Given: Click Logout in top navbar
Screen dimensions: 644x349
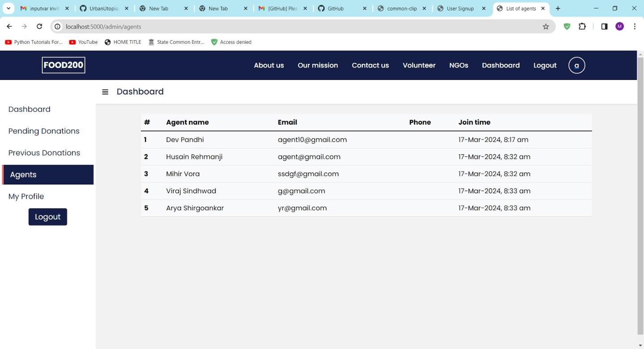Looking at the screenshot, I should (x=545, y=65).
